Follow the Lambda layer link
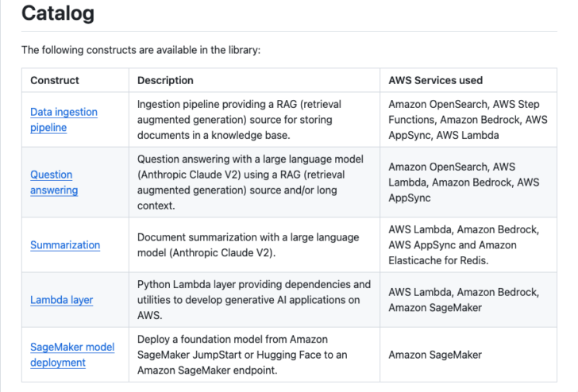Image resolution: width=578 pixels, height=392 pixels. coord(61,300)
